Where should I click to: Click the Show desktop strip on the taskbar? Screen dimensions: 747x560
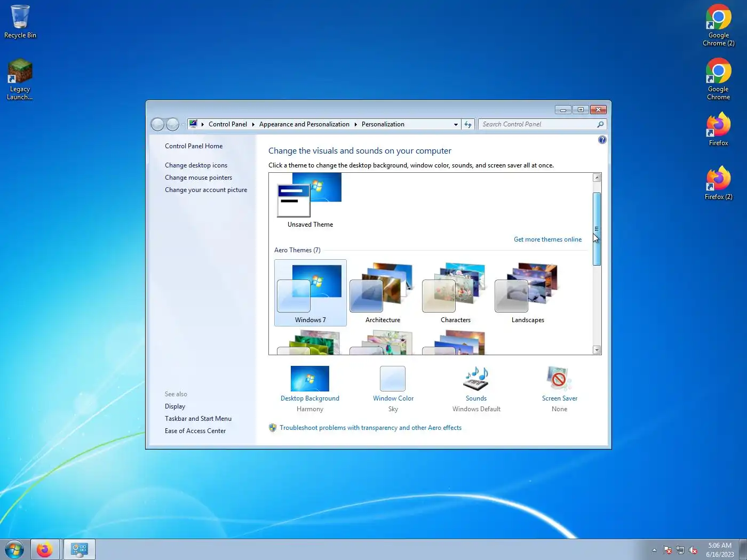click(743, 549)
